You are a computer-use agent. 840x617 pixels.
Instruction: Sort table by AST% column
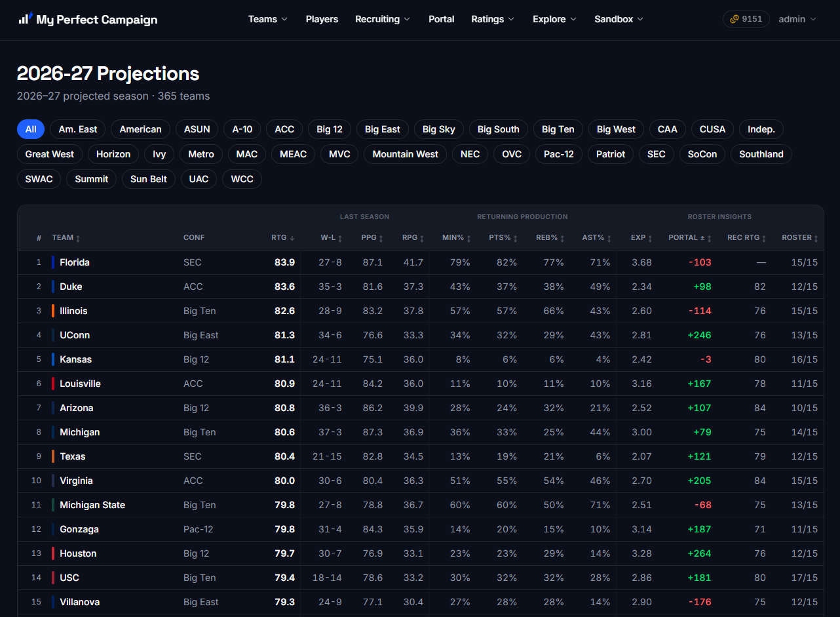coord(598,237)
